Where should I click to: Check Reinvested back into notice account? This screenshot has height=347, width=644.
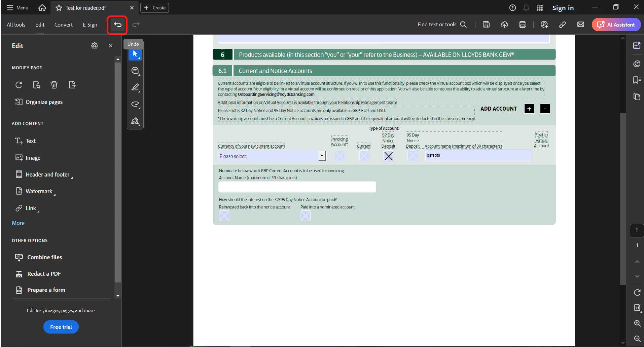tap(224, 216)
